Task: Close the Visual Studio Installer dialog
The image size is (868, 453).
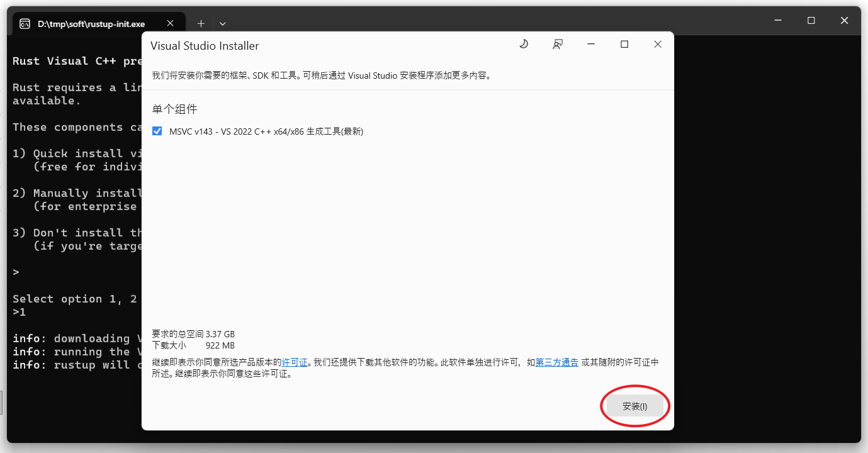Action: point(658,44)
